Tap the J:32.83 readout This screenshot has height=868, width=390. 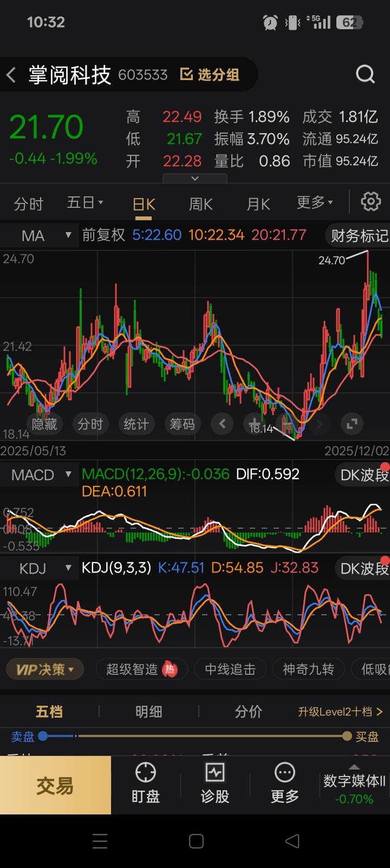[x=295, y=568]
